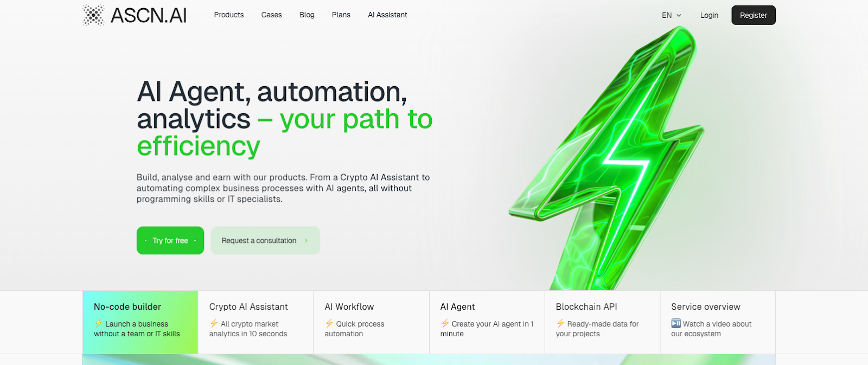Click the Try for free button
Viewport: 868px width, 365px height.
point(170,240)
